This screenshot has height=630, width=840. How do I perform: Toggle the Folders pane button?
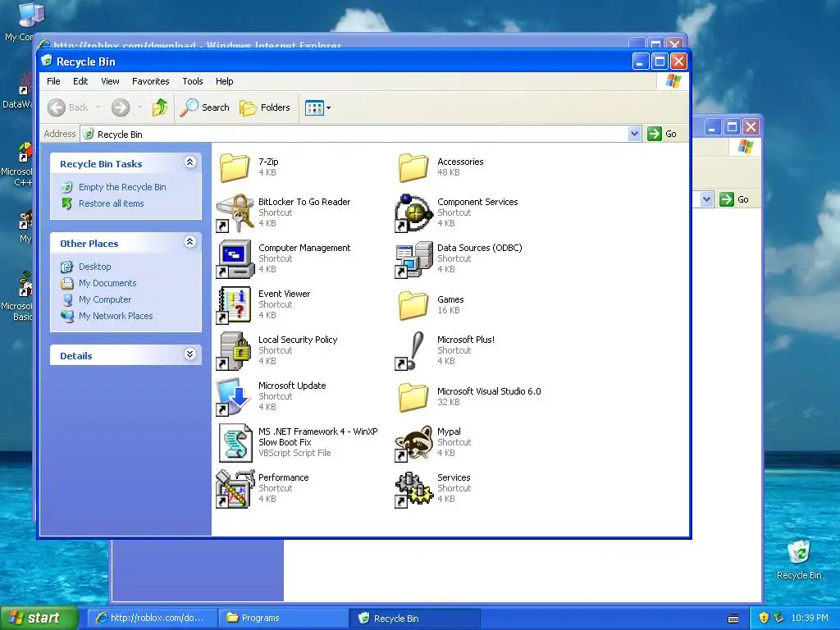[x=265, y=107]
